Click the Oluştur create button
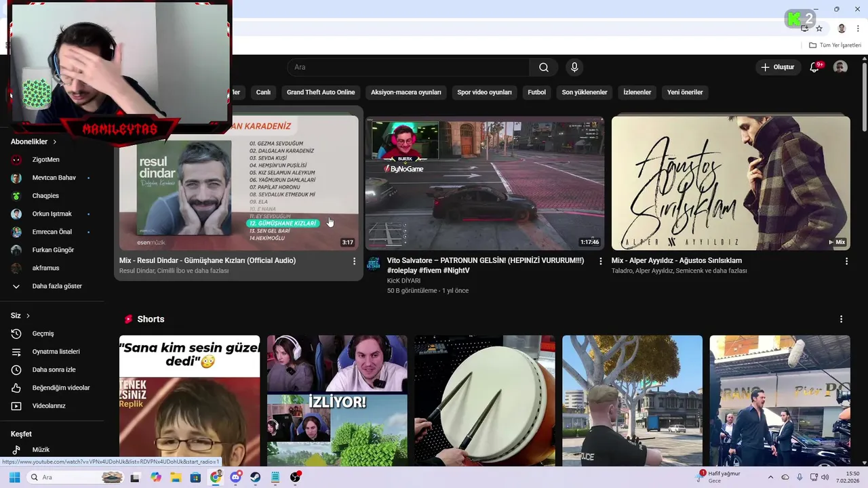 click(777, 67)
